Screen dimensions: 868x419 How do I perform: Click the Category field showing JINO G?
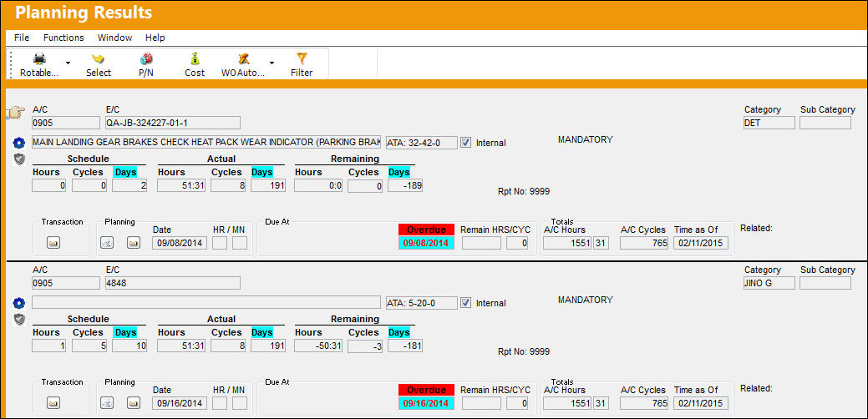pyautogui.click(x=769, y=283)
